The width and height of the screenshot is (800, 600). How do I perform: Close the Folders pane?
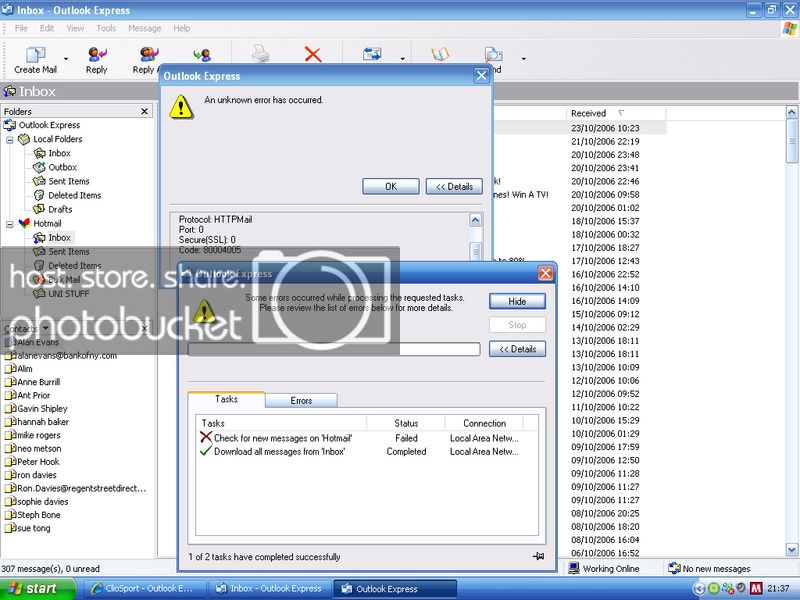[144, 111]
